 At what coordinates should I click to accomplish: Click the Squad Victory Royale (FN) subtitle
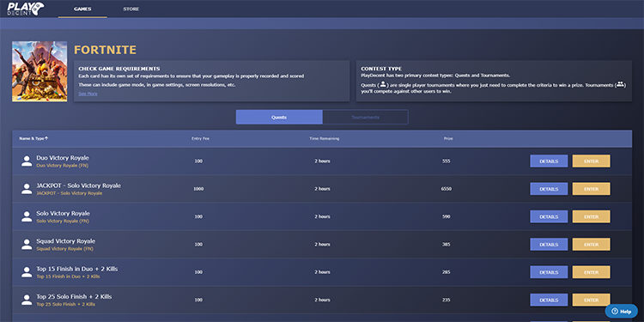pyautogui.click(x=65, y=249)
